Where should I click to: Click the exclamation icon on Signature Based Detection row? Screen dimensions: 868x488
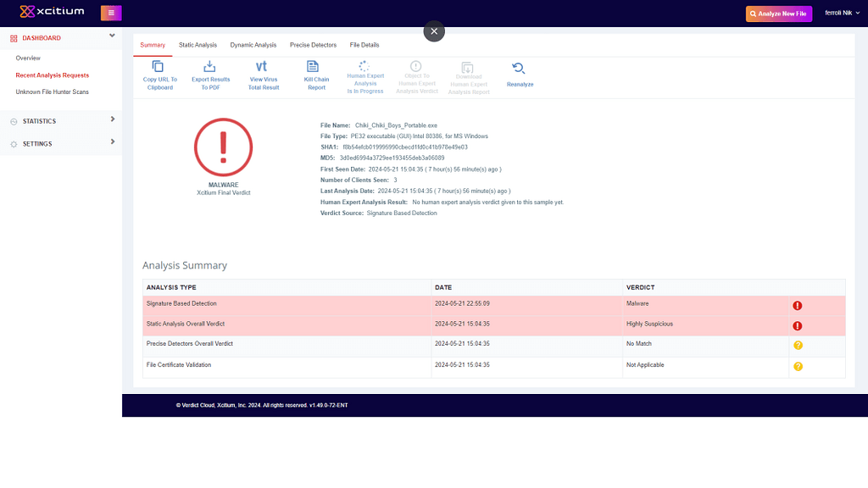click(x=797, y=303)
